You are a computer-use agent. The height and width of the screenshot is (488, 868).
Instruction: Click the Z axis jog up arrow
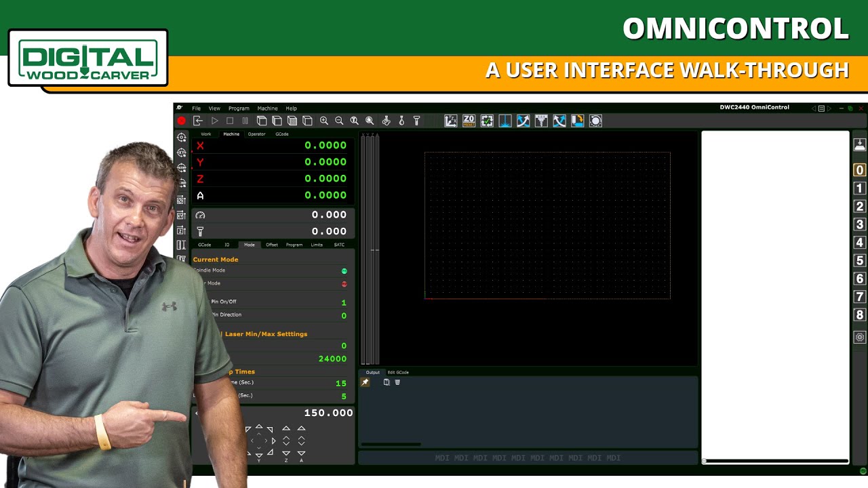tap(286, 428)
